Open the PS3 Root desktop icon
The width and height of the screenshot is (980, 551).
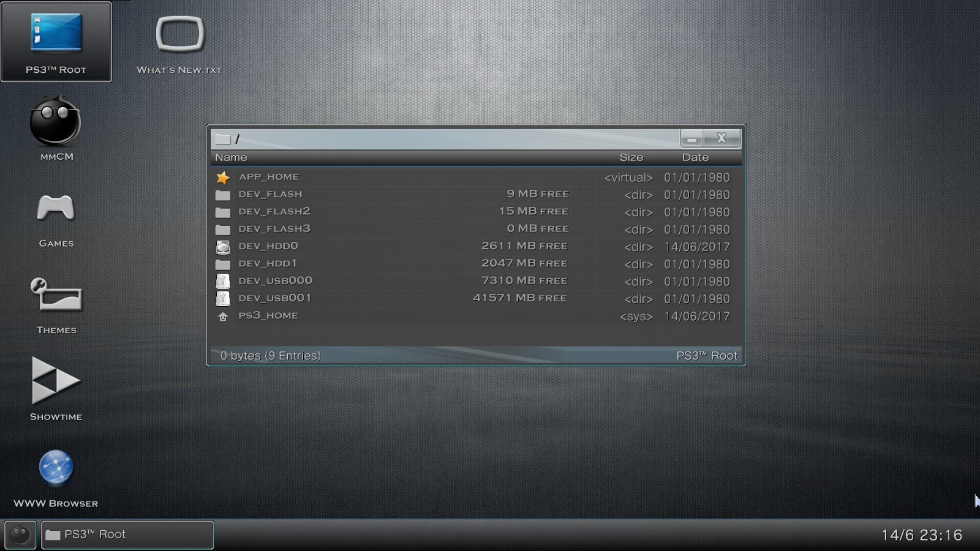click(56, 42)
